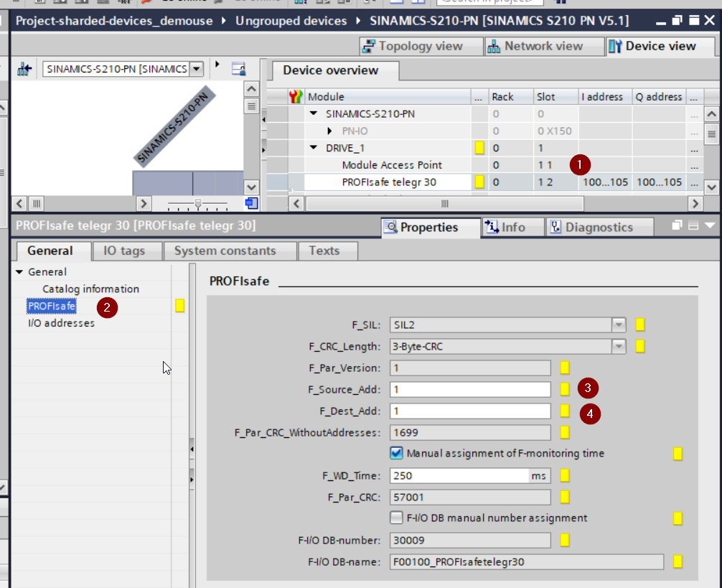Click the small arrow right of the device selector
722x588 pixels.
click(217, 65)
